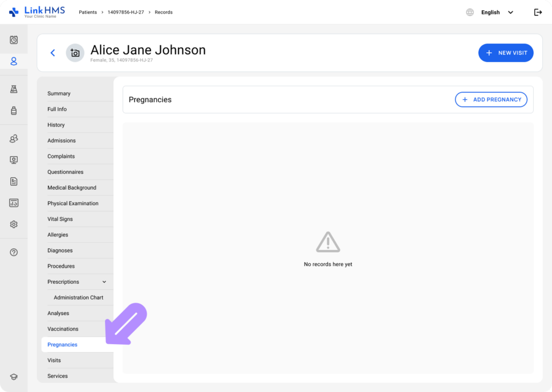
Task: Click the help question mark icon
Action: 14,253
